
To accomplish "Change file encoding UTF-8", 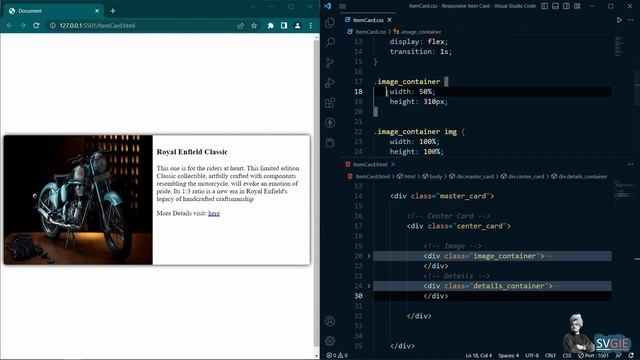I will [532, 356].
